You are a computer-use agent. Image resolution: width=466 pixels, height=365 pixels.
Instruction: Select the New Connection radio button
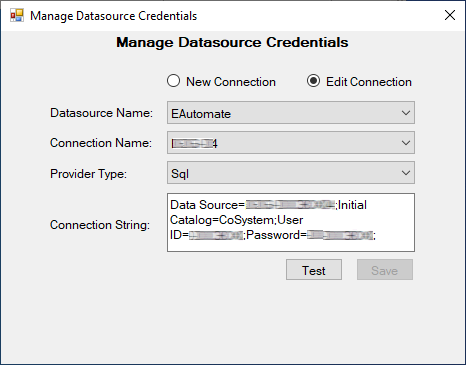pos(173,81)
